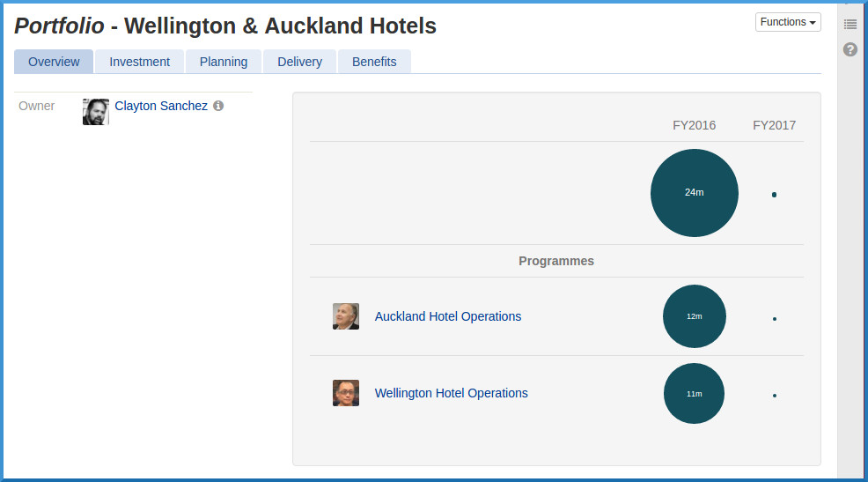Click the FY2016 column header

tap(695, 125)
